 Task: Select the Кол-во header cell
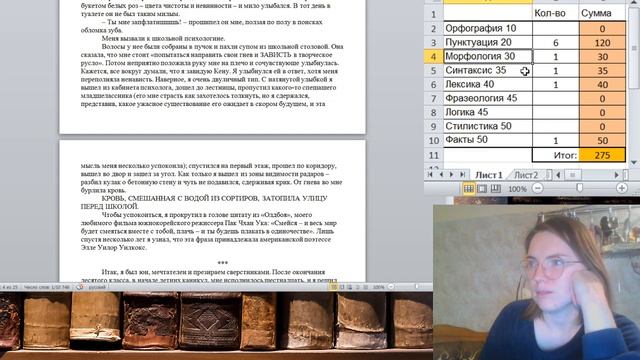coord(556,13)
